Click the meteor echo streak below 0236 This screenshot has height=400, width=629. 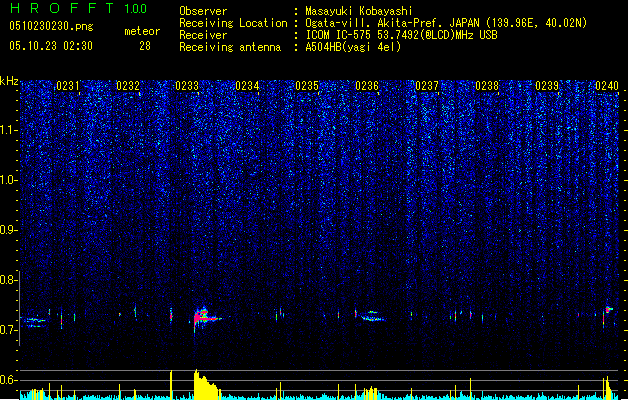(x=373, y=317)
